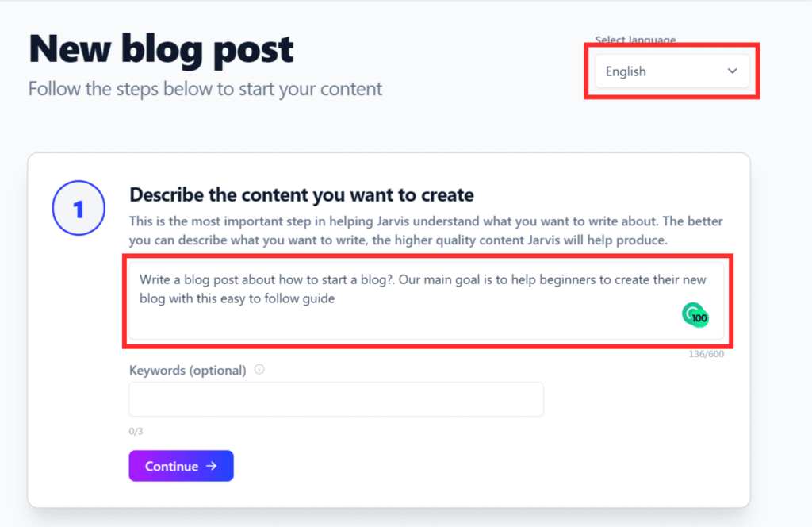Click inside the content description text box
Viewport: 812px width, 527px height.
426,301
